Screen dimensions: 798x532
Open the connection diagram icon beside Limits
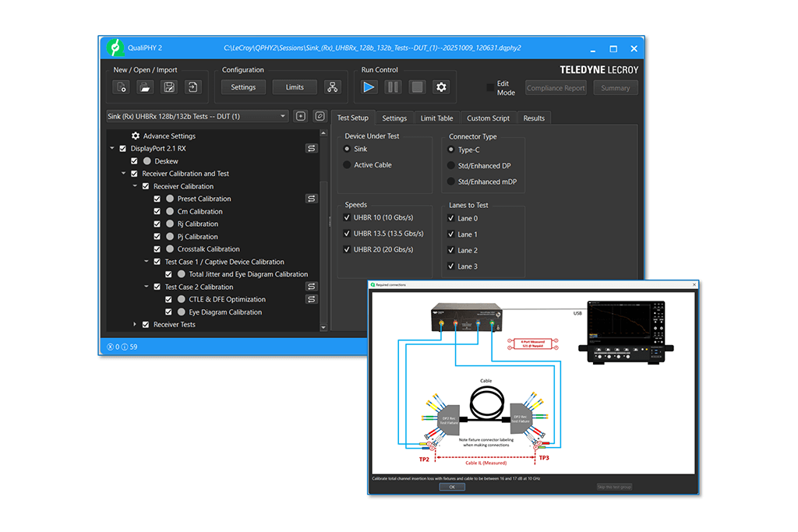pos(333,87)
